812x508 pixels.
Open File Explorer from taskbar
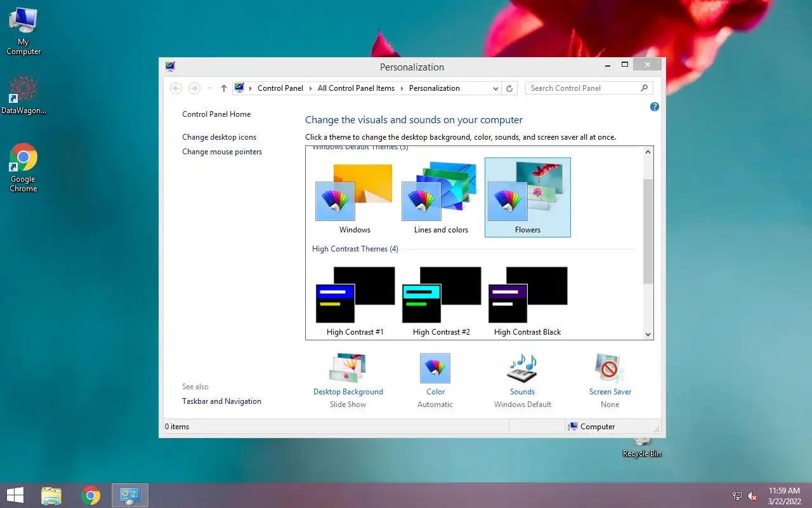click(x=51, y=495)
